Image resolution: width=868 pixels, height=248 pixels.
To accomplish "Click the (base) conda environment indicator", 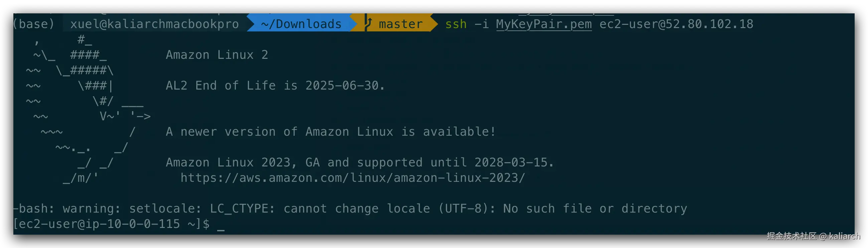I will [x=33, y=24].
